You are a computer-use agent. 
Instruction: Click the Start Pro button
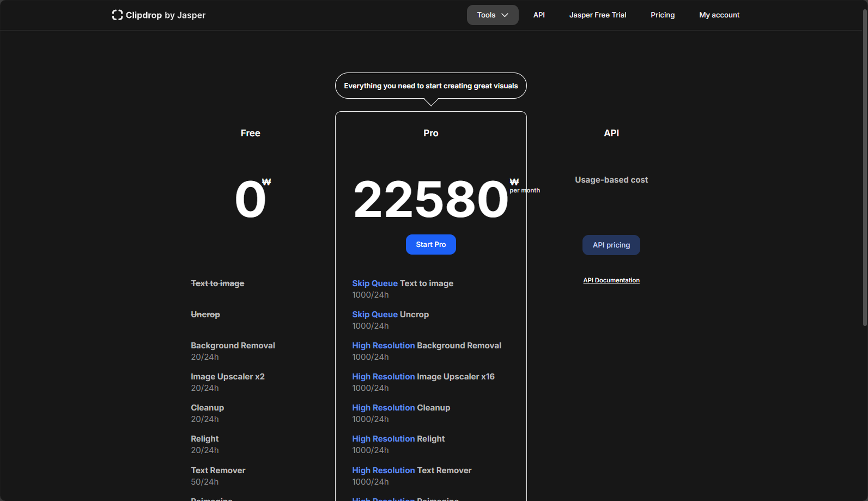[431, 244]
